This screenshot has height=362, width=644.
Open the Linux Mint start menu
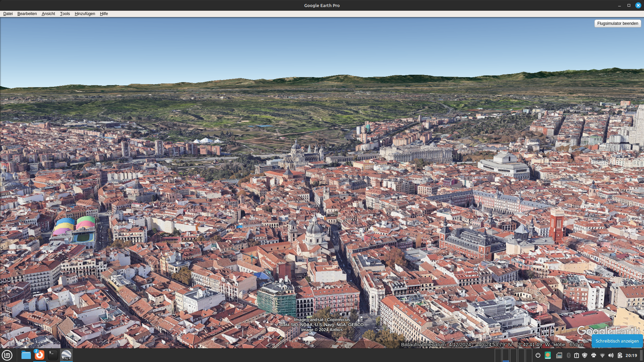pos(7,355)
